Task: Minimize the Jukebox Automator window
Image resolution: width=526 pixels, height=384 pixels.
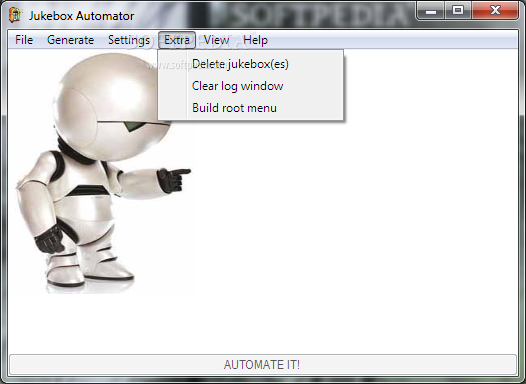Action: pos(431,11)
